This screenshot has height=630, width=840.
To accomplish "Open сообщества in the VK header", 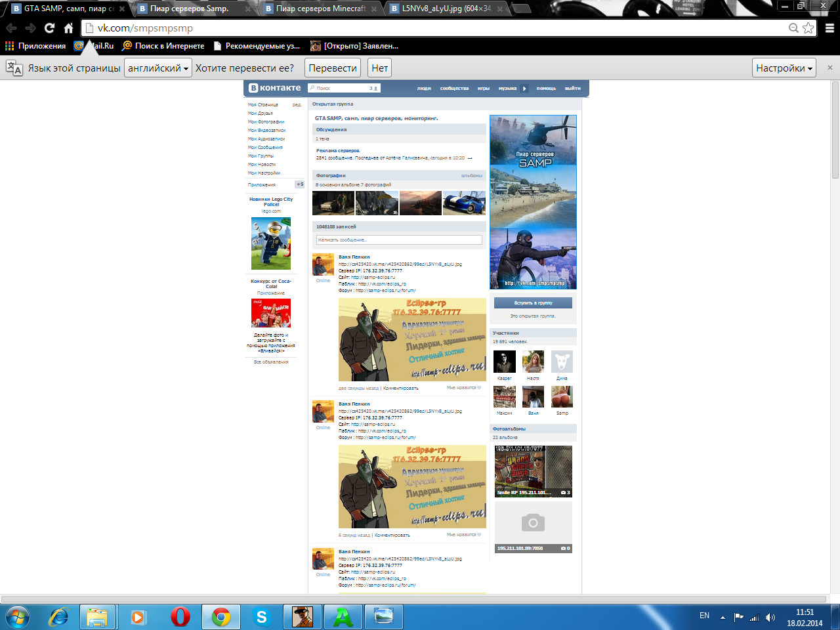I will tap(454, 89).
